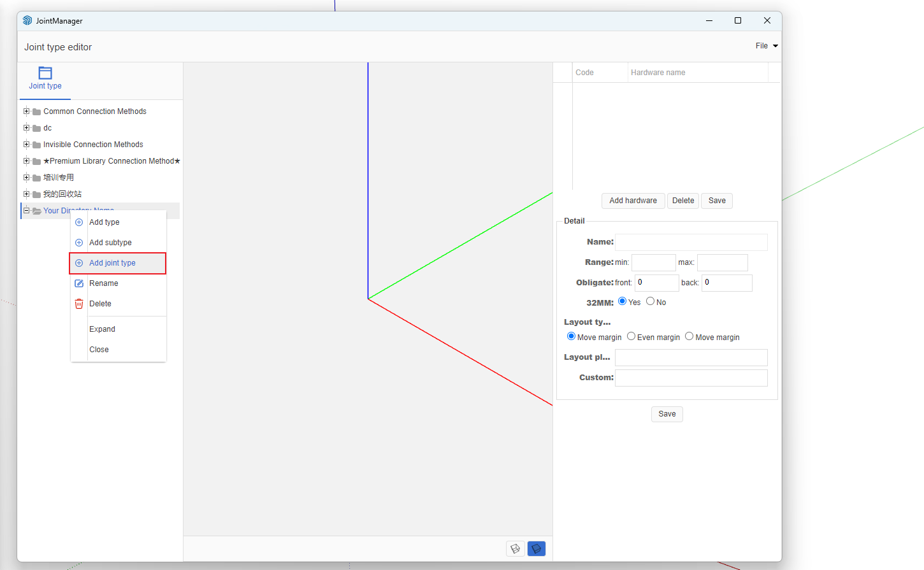Image resolution: width=924 pixels, height=570 pixels.
Task: Click the plus icon next to Add type
Action: point(79,222)
